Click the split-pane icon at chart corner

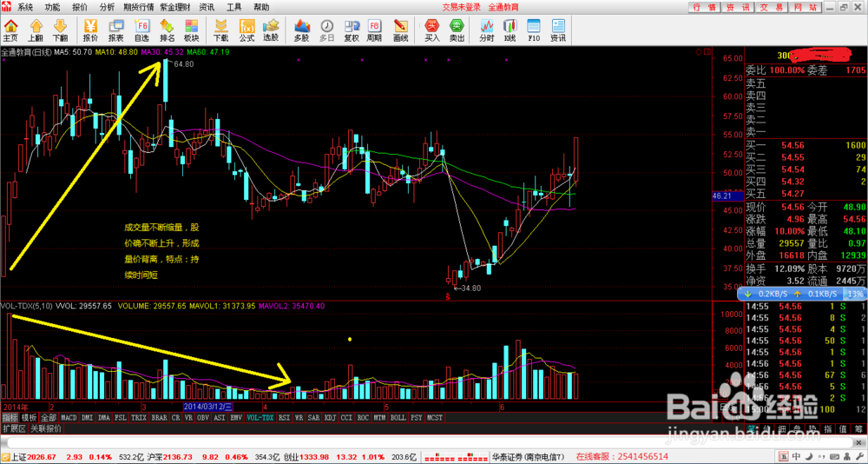pos(707,51)
